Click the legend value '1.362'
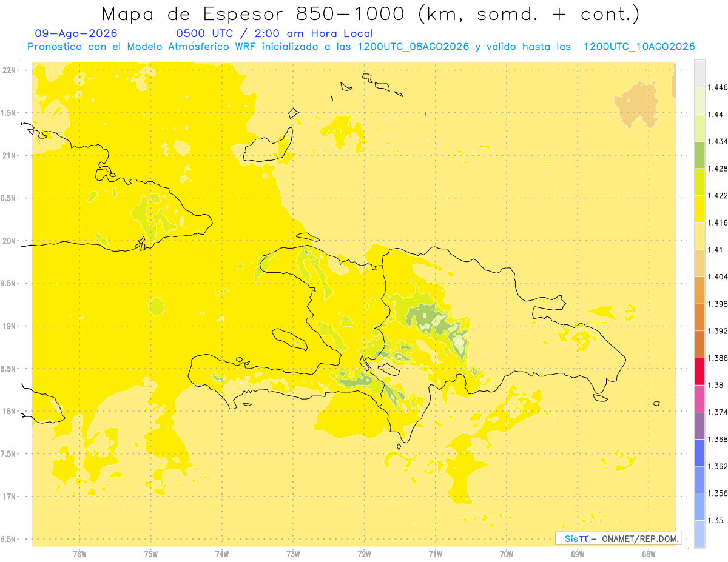This screenshot has height=562, width=728. (718, 466)
